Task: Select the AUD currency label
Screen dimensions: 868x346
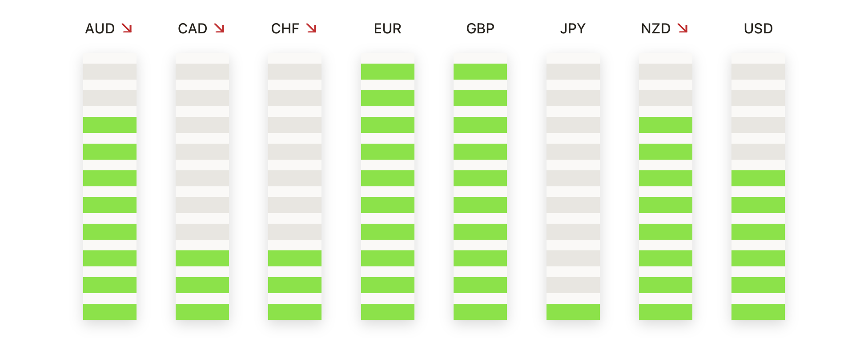Action: (100, 28)
